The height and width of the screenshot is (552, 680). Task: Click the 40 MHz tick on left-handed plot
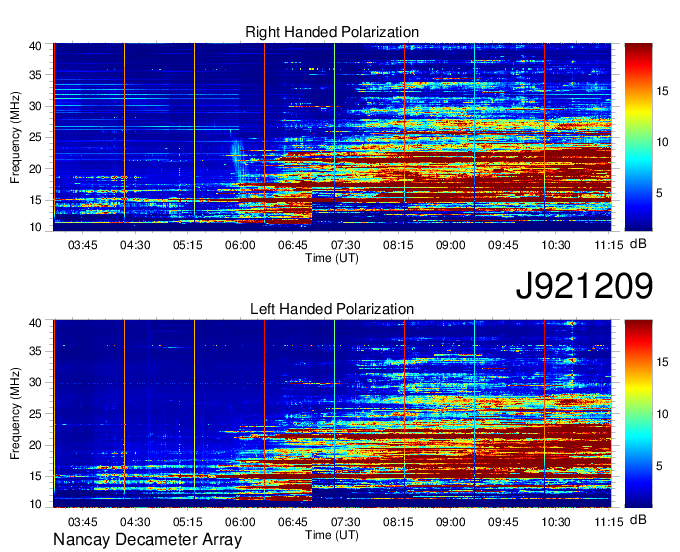click(35, 323)
